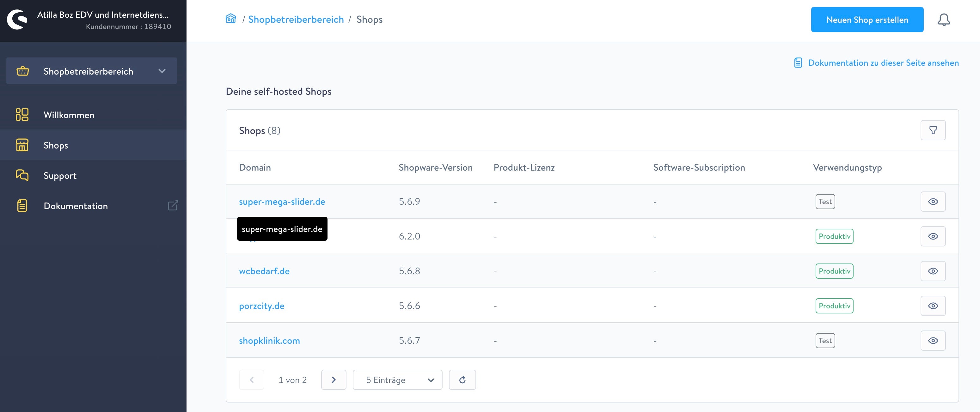The image size is (980, 412).
Task: Click the home breadcrumb icon
Action: [230, 19]
